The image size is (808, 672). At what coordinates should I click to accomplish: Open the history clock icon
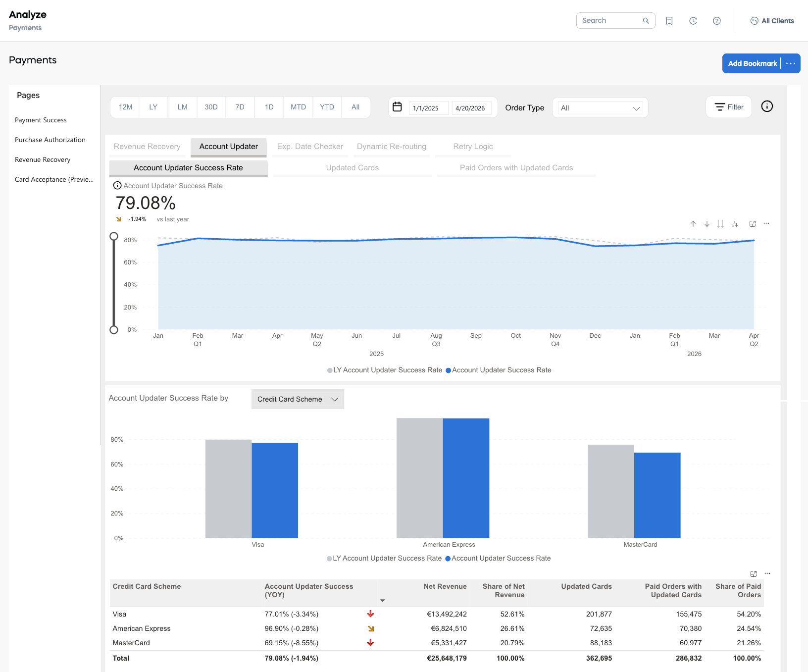click(693, 21)
